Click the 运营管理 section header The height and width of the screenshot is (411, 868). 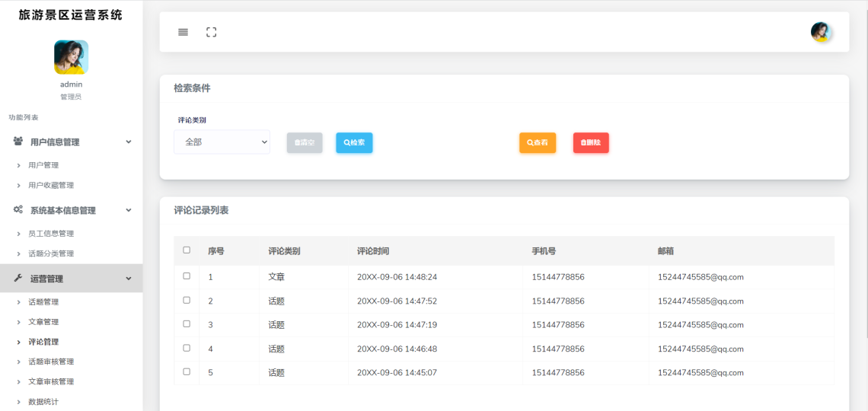(x=72, y=279)
